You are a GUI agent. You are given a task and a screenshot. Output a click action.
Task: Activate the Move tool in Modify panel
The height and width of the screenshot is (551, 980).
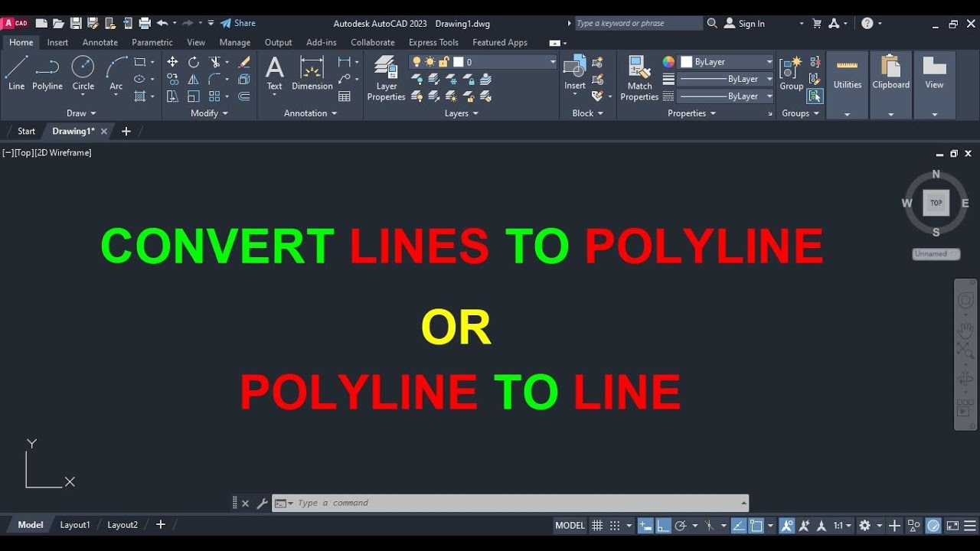pos(172,62)
